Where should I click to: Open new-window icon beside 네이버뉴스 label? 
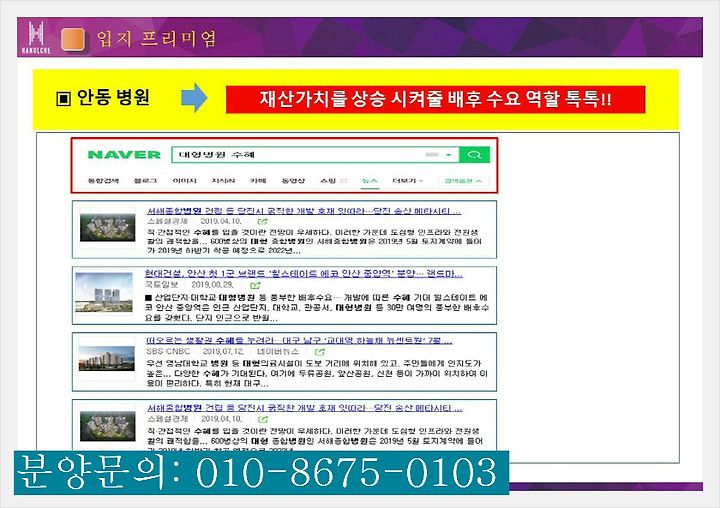pos(320,352)
